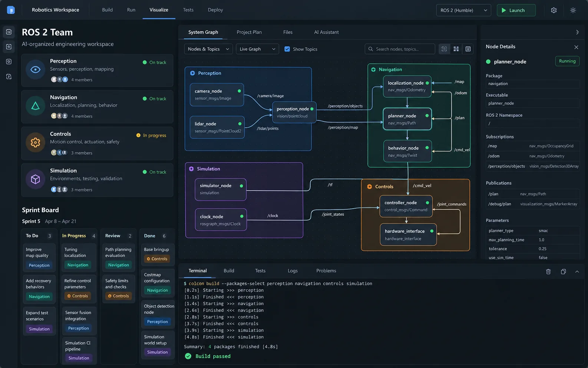
Task: Click the Simulation group icon in graph
Action: tap(191, 169)
